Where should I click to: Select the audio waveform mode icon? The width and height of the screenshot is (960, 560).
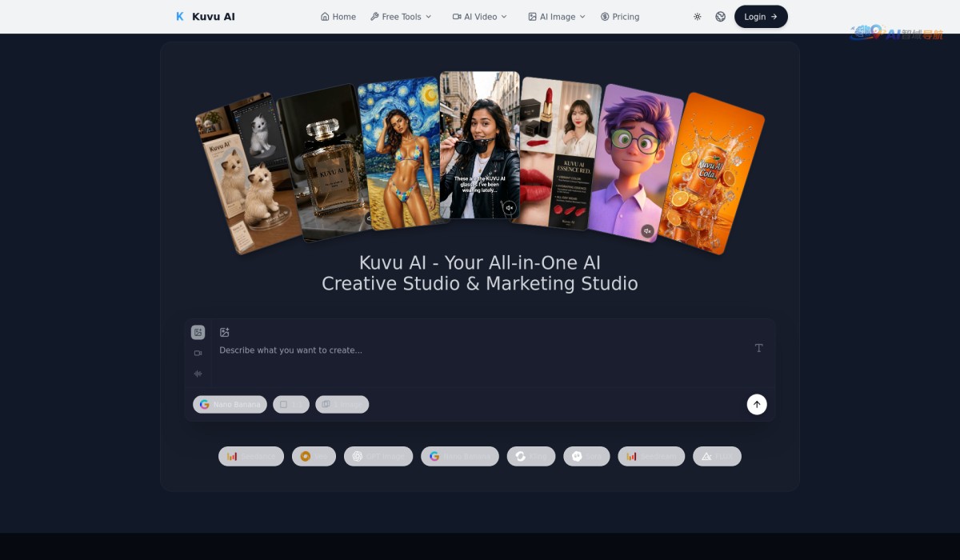tap(198, 374)
